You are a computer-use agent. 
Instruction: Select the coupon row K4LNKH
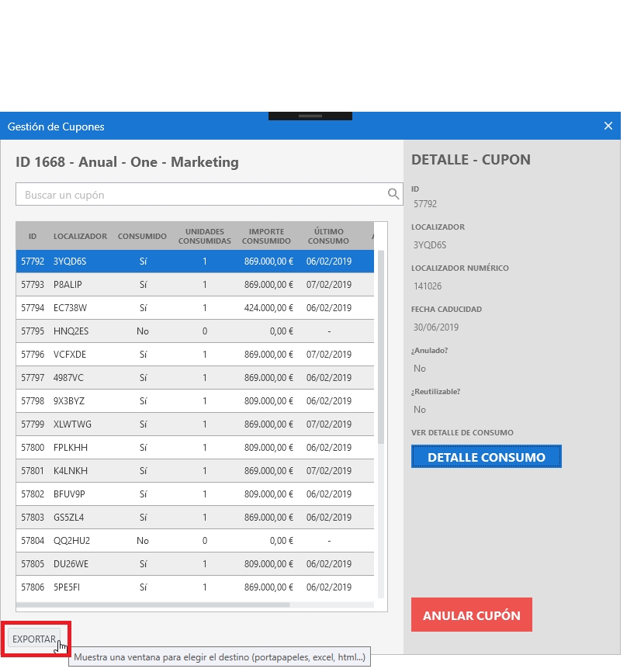[195, 471]
